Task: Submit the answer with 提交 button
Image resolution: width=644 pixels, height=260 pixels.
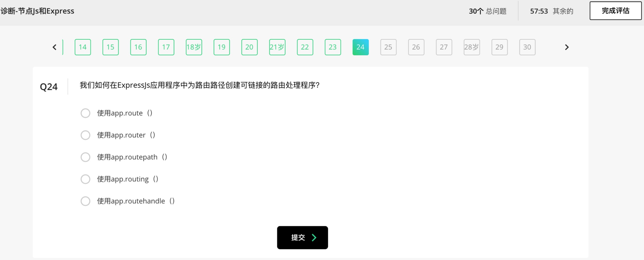Action: pos(302,238)
